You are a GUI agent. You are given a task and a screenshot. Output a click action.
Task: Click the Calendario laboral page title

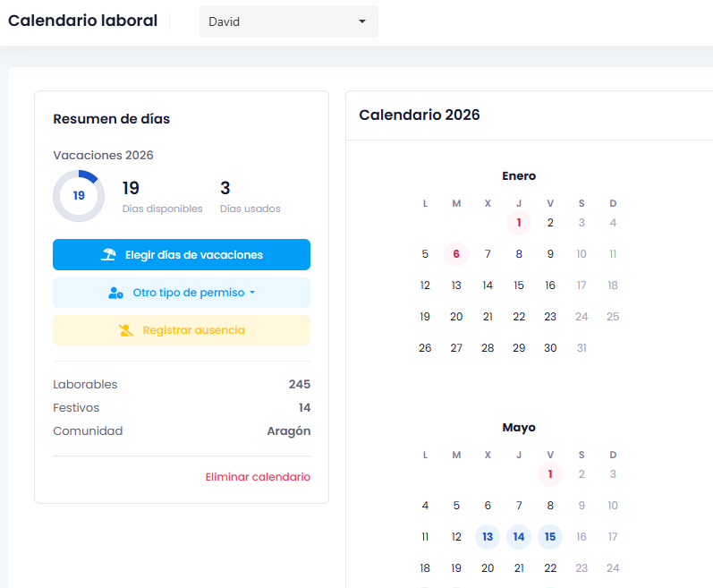[x=83, y=21]
